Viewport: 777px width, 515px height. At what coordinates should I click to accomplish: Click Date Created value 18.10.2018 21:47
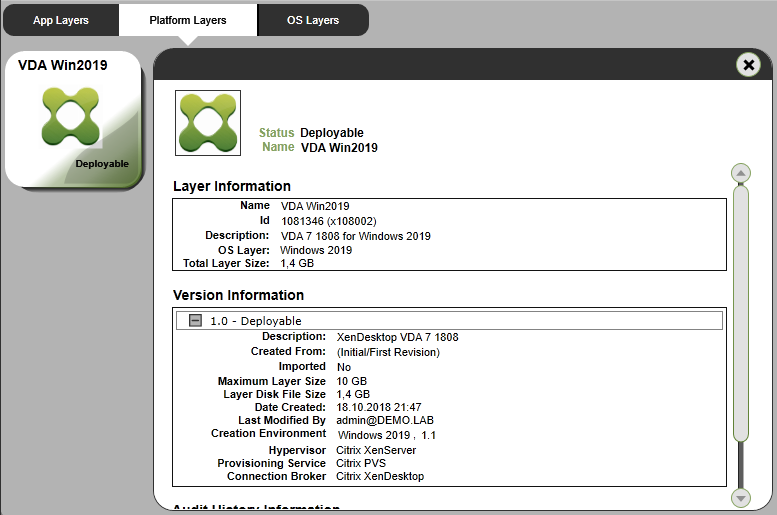[x=379, y=407]
